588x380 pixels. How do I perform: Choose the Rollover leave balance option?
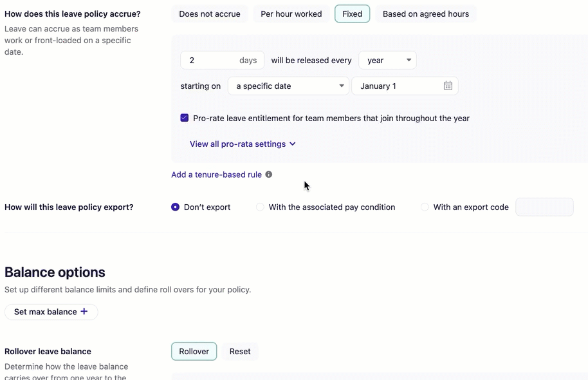coord(194,352)
